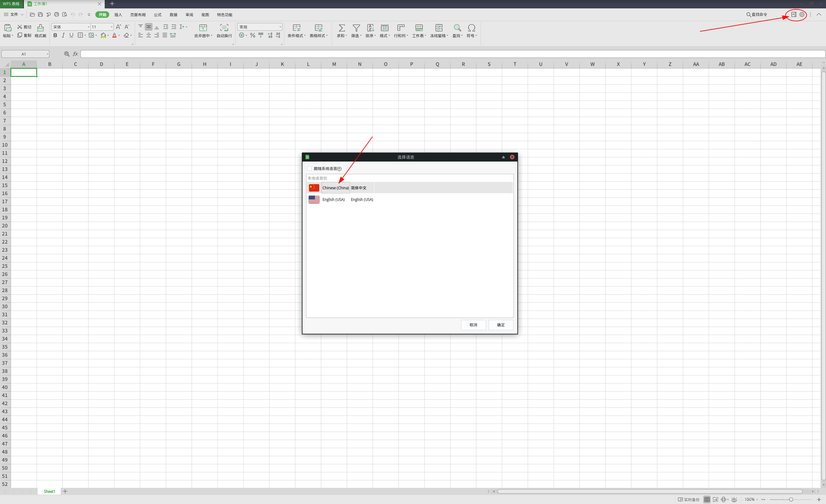Click the language switch icon at top right
Screen dimensions: 826x504
tap(793, 15)
